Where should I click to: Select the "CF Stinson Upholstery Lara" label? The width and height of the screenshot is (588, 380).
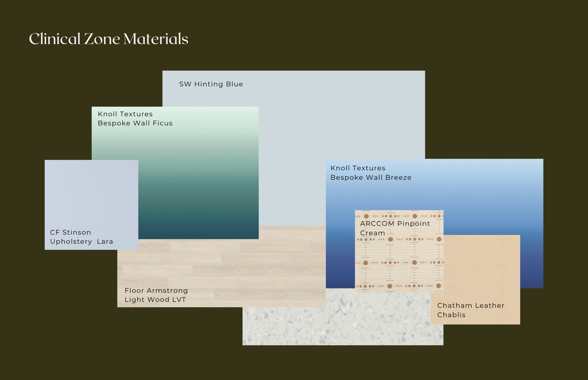(x=81, y=237)
